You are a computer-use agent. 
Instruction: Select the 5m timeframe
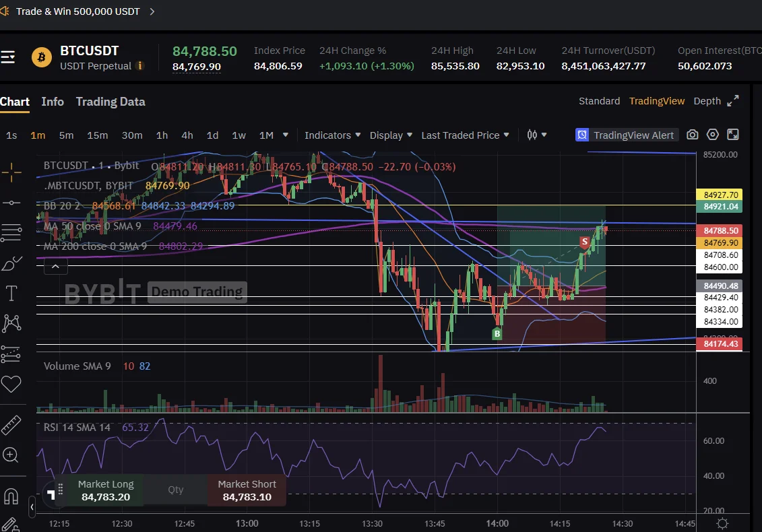[66, 135]
